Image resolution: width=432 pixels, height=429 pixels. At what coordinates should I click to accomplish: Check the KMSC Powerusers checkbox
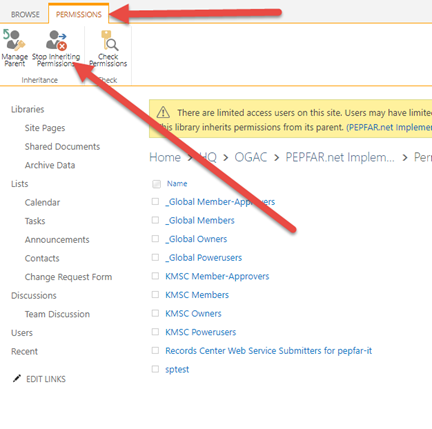(155, 332)
